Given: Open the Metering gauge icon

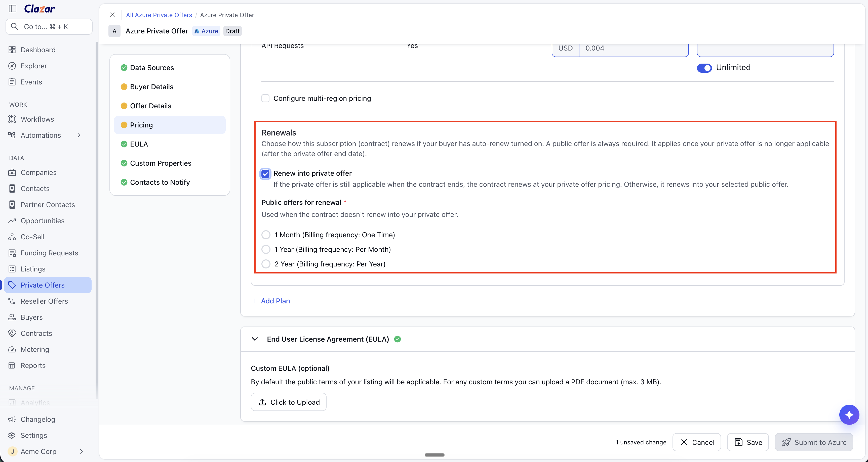Looking at the screenshot, I should pos(12,350).
